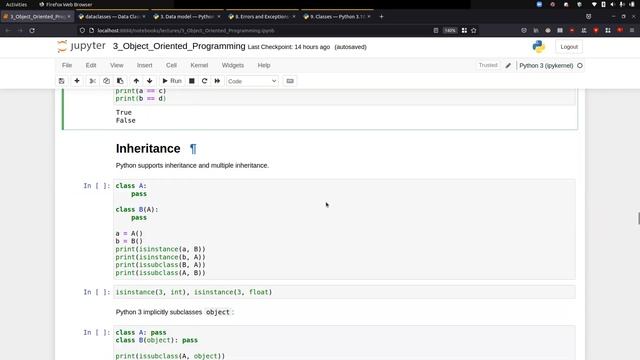Click into the isinstance(3, int) code cell
640x360 pixels.
pos(344,292)
